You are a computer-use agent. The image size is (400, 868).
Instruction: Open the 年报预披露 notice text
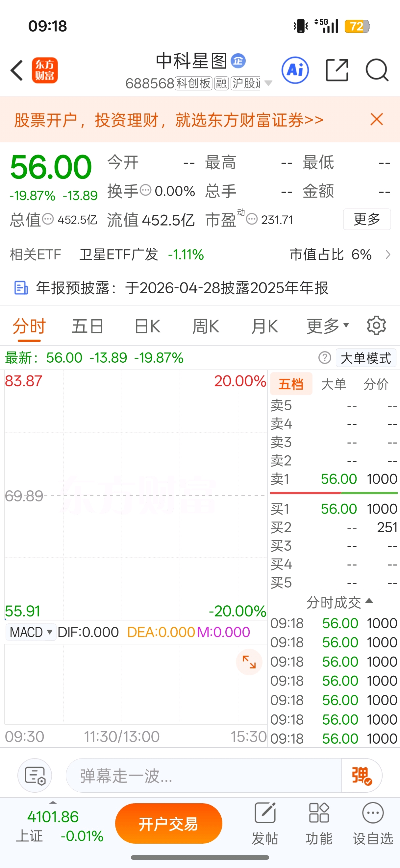point(182,288)
